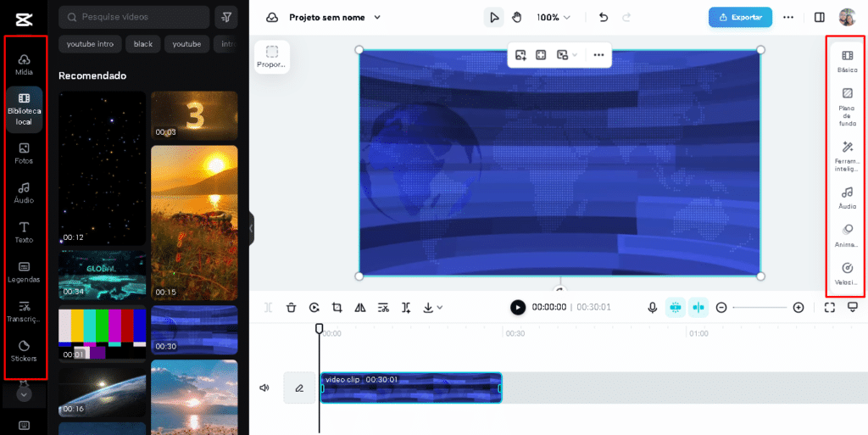
Task: Toggle the layout panel view icon
Action: coord(820,17)
